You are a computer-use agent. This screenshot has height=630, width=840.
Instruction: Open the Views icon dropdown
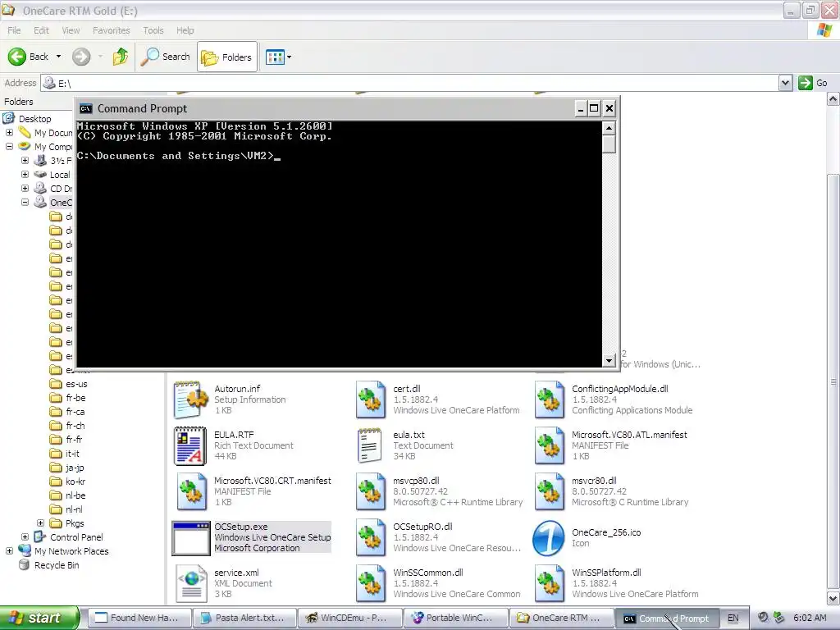tap(279, 57)
